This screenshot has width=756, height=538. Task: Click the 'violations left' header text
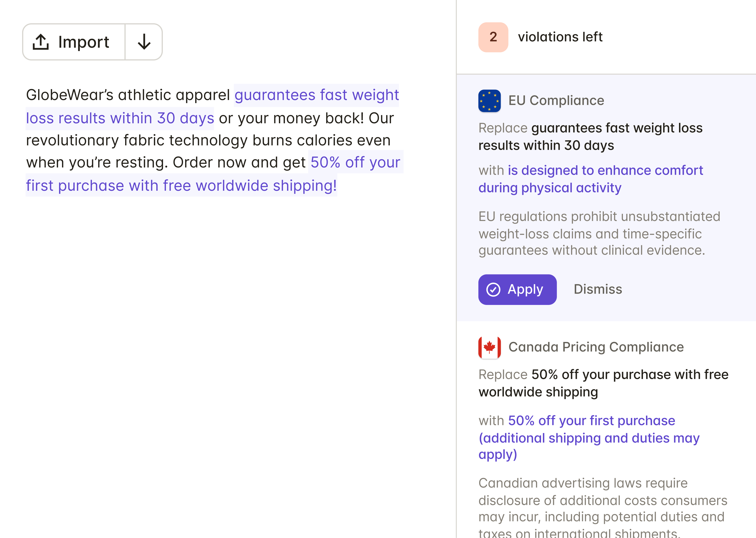[560, 37]
